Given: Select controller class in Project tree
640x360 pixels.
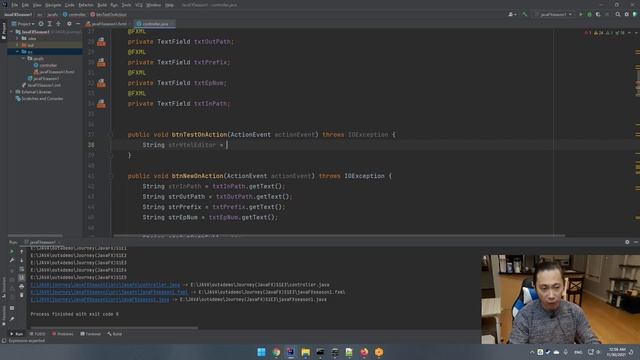Looking at the screenshot, I should point(45,65).
